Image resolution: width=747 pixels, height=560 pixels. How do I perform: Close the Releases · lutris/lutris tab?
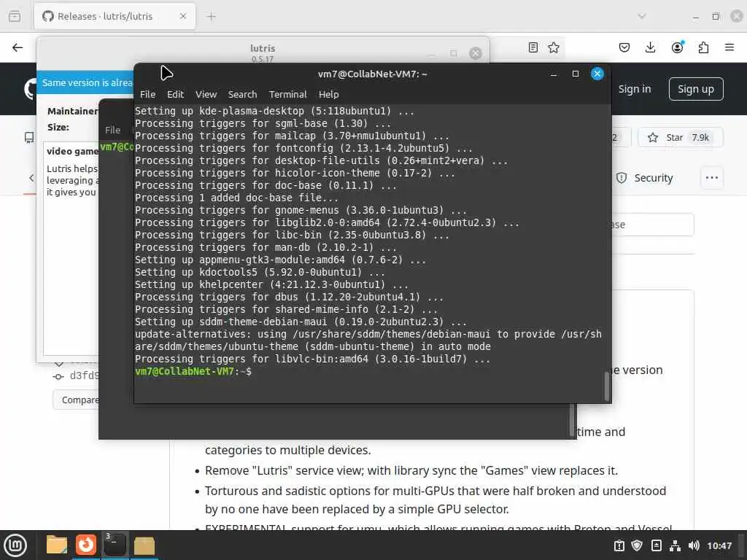pyautogui.click(x=183, y=16)
